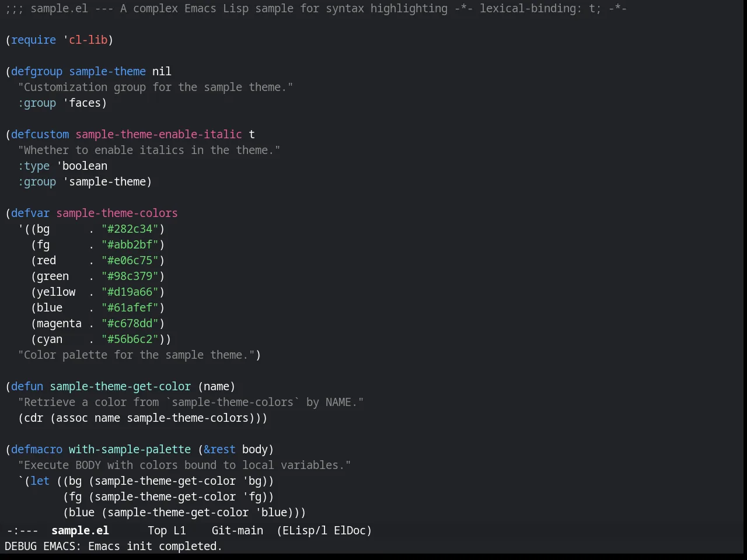Click the "#56b6c2" color string
747x560 pixels.
coord(130,339)
